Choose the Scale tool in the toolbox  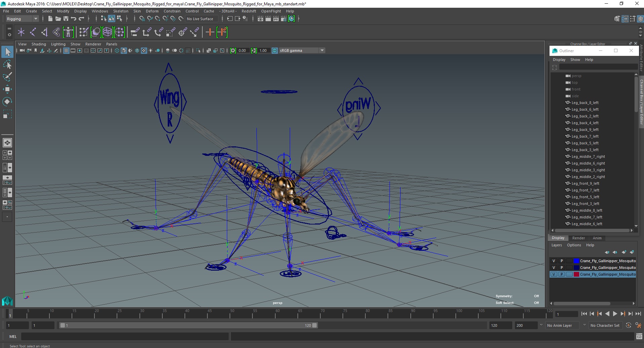click(x=7, y=114)
